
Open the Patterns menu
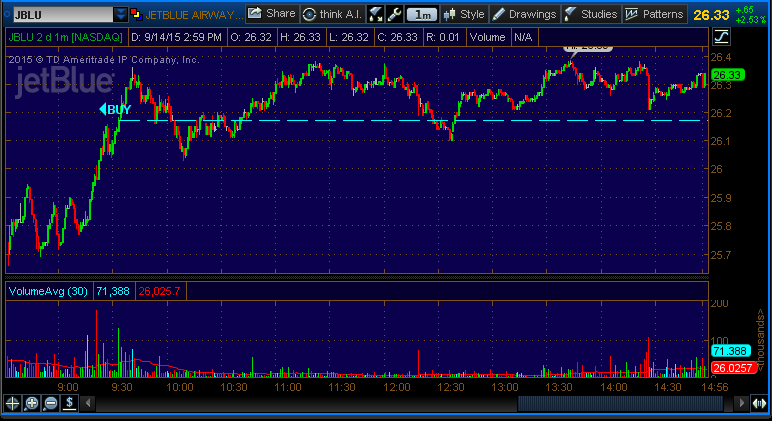[x=653, y=14]
